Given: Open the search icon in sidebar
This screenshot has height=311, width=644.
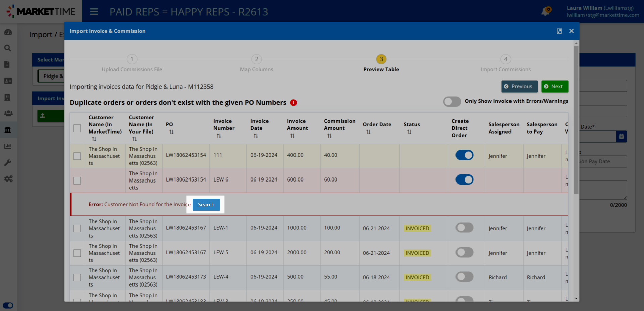Looking at the screenshot, I should click(8, 48).
